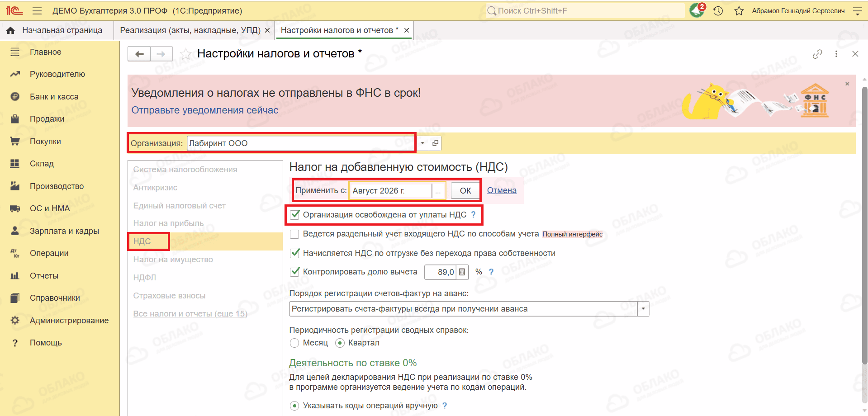
Task: Open Все налоги и отчеты (еще 15)
Action: coord(190,314)
